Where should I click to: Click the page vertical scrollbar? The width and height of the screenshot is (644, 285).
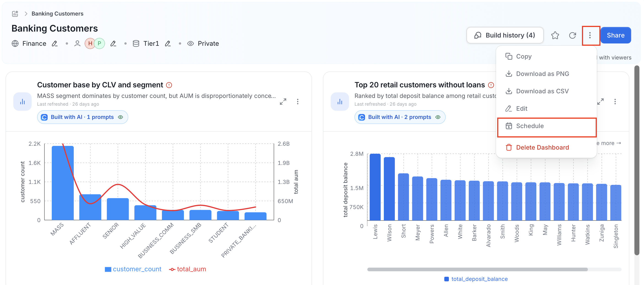point(637,160)
